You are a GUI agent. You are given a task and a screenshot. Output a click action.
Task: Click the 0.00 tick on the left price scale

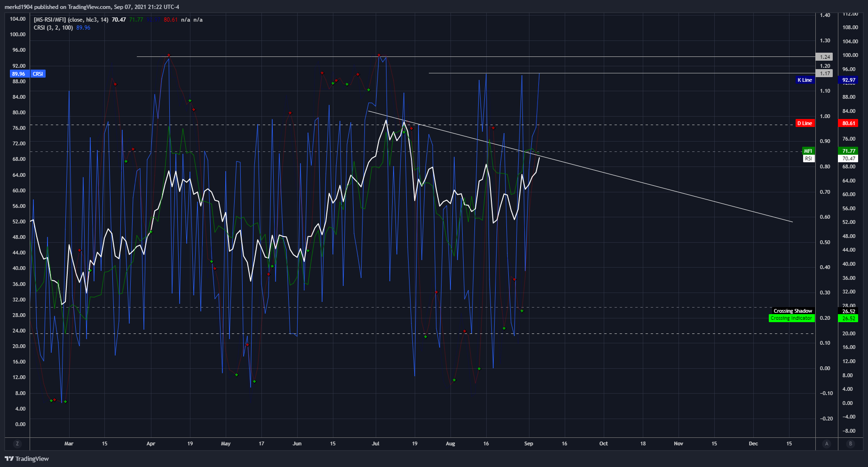[x=20, y=424]
